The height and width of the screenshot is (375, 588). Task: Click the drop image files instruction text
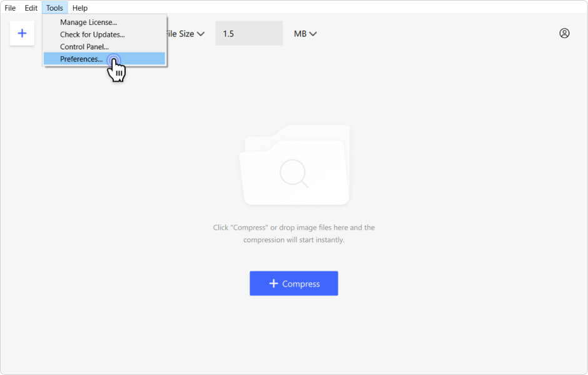(293, 234)
